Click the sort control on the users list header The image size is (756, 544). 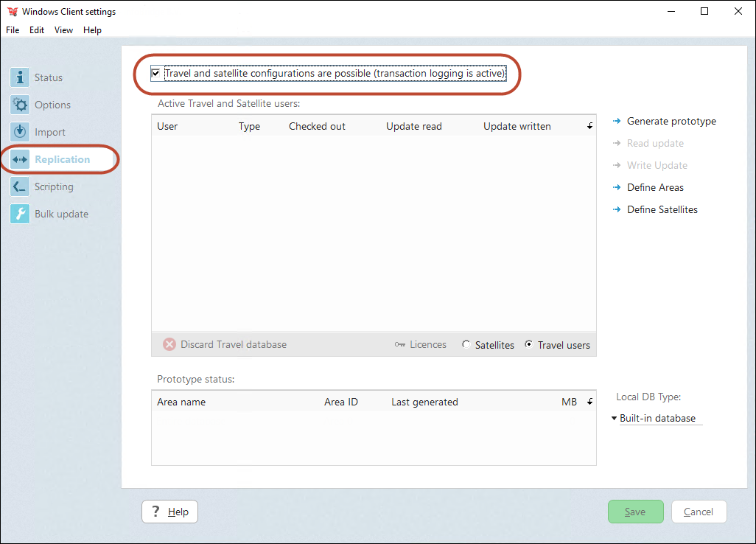point(589,125)
